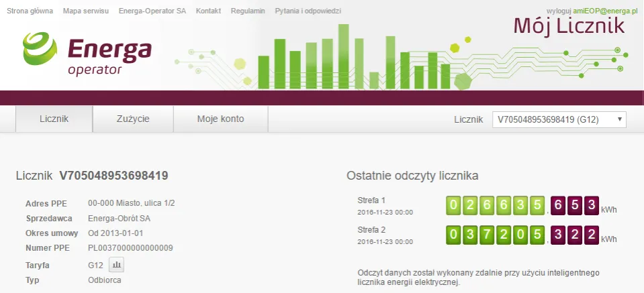The height and width of the screenshot is (293, 644).
Task: Switch to the Licznik tab
Action: (x=54, y=119)
